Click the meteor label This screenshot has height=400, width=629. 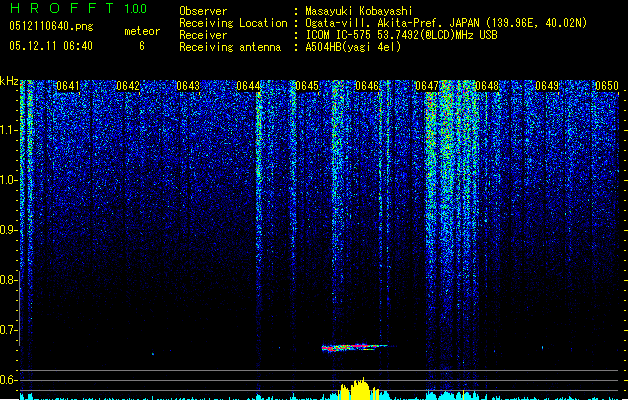142,31
